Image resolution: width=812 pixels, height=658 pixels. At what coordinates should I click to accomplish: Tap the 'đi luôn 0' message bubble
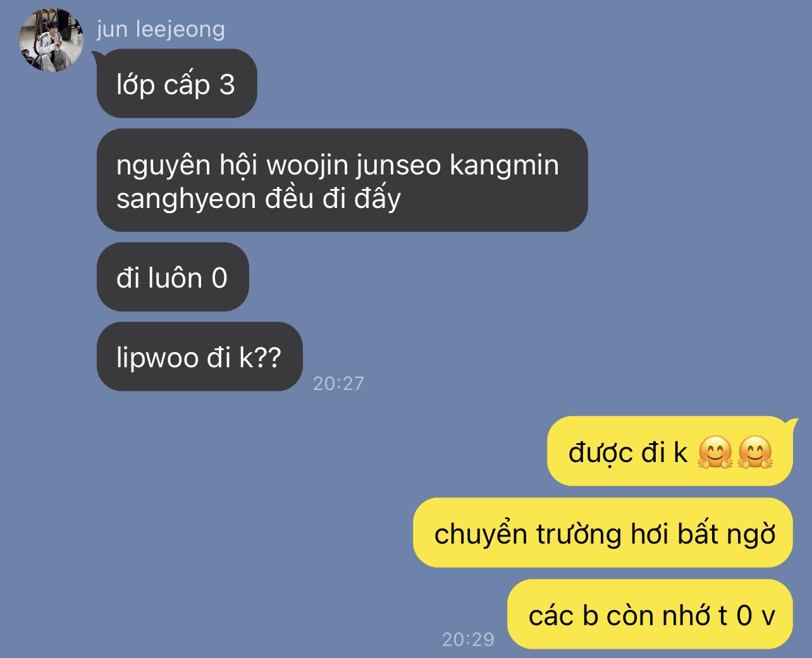[173, 277]
